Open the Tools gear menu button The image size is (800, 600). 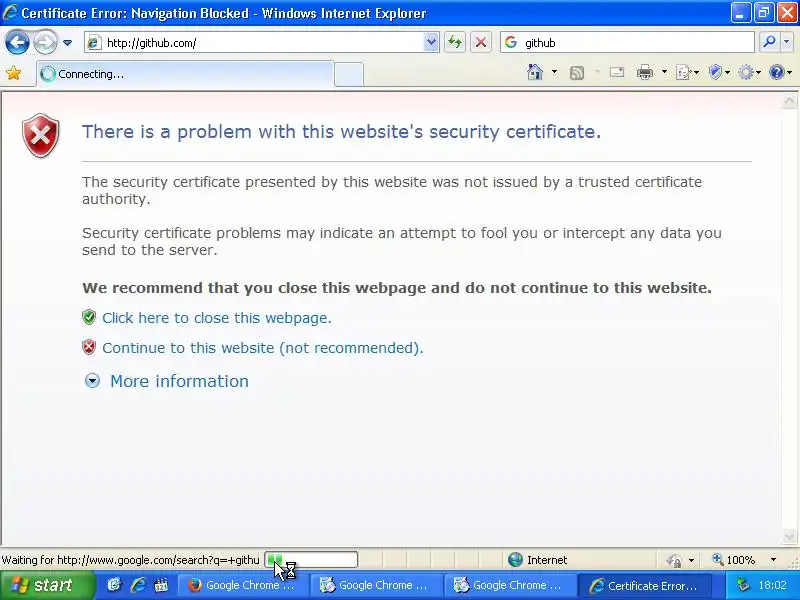(x=749, y=73)
